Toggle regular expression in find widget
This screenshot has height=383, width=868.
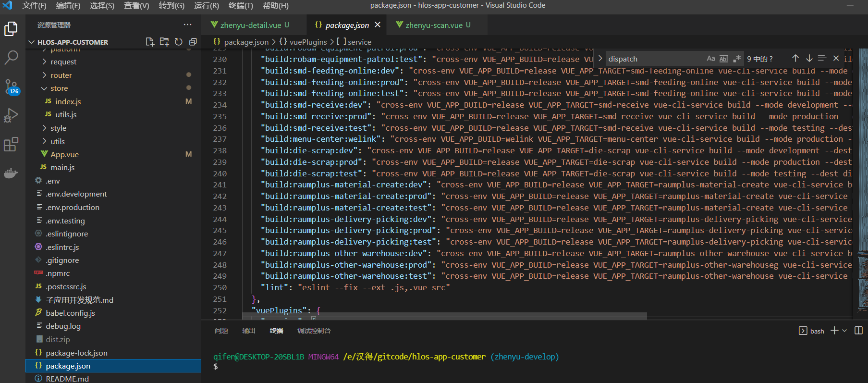(737, 59)
